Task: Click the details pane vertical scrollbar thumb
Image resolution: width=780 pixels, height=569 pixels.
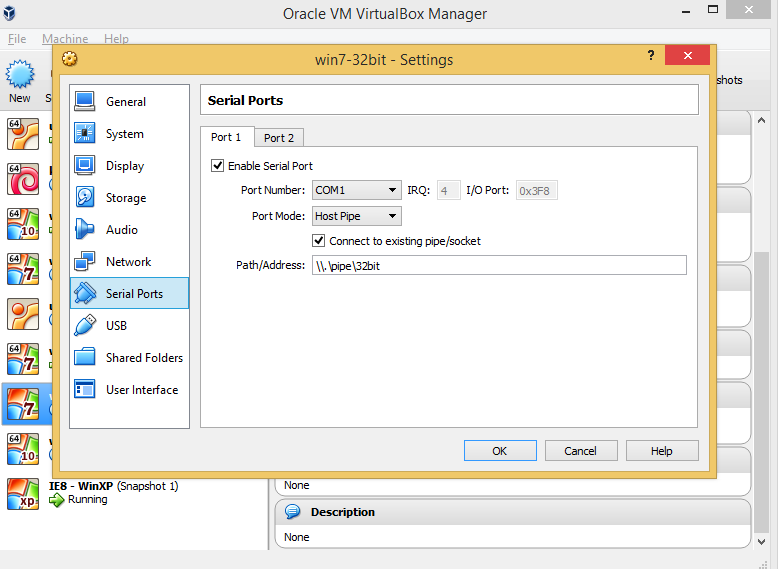Action: point(761,392)
